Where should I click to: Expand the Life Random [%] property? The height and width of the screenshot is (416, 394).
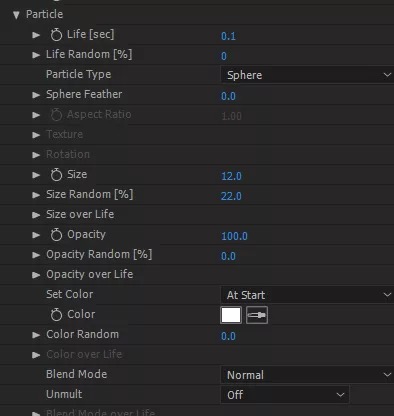[36, 55]
